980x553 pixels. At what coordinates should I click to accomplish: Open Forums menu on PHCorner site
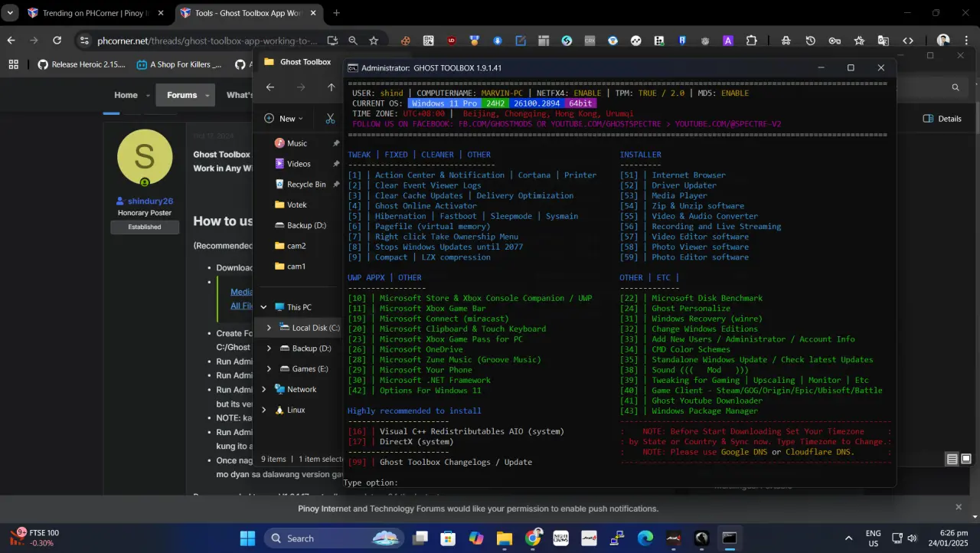click(181, 95)
